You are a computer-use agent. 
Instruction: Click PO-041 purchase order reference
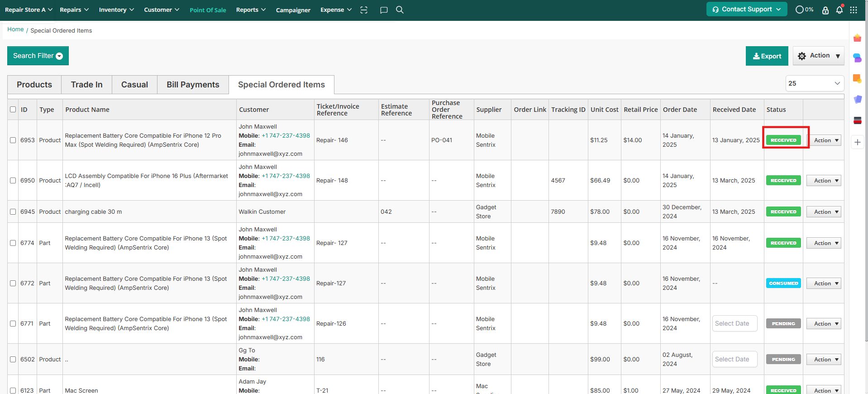coord(442,140)
